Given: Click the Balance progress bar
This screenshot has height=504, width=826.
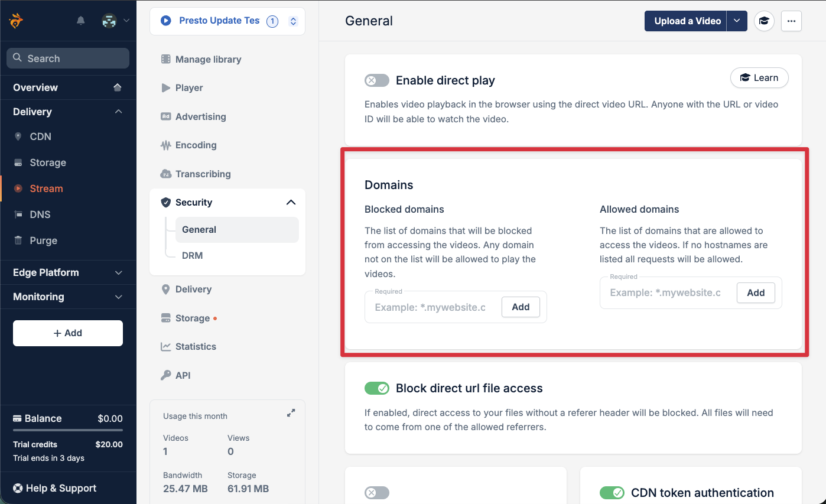Looking at the screenshot, I should pyautogui.click(x=68, y=430).
